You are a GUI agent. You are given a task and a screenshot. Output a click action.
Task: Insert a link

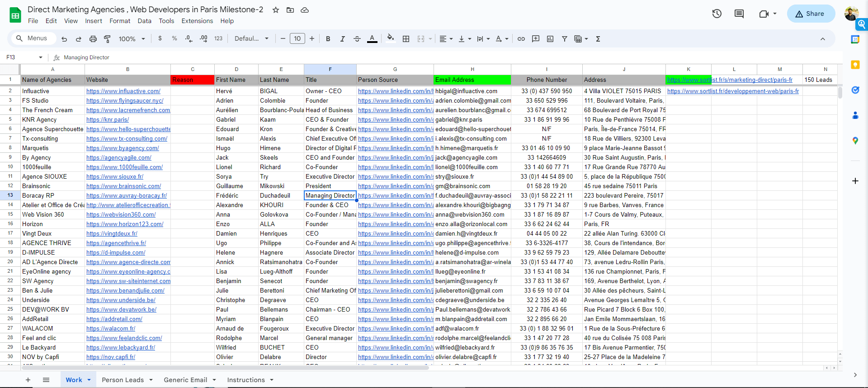pyautogui.click(x=521, y=39)
